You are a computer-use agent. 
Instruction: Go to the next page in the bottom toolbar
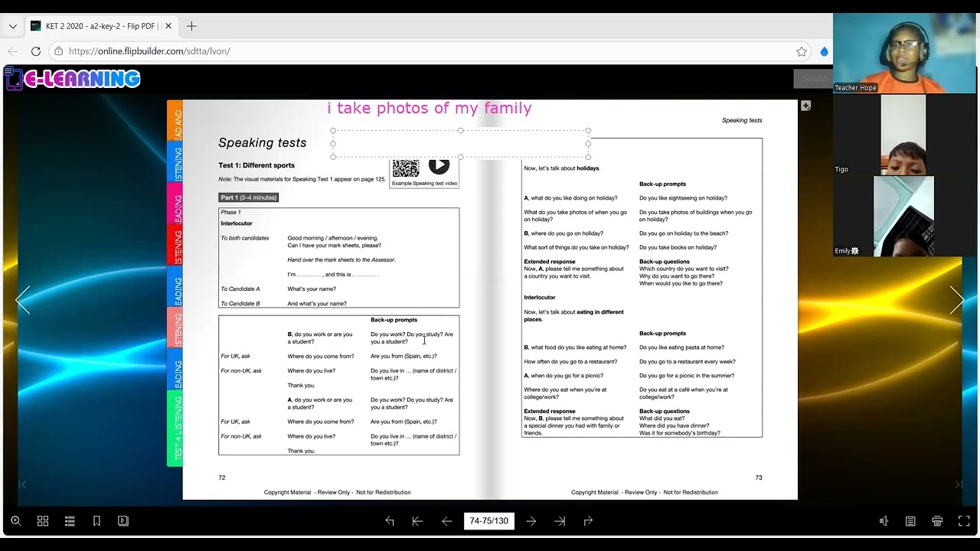coord(531,521)
